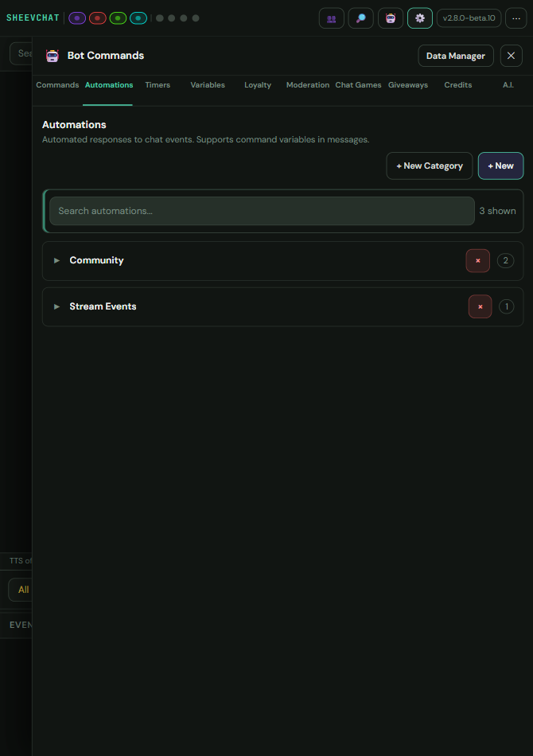
Task: Open the users icon in top bar
Action: point(332,18)
